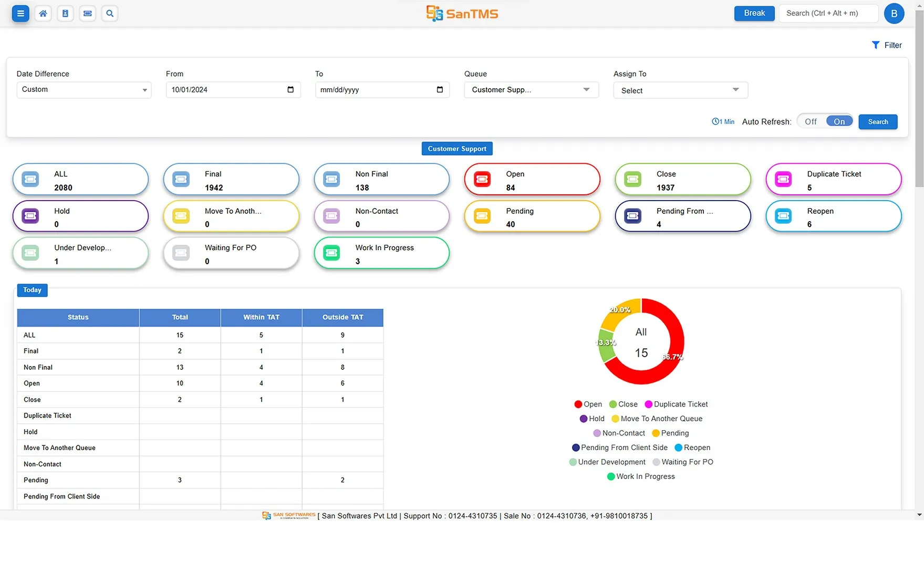This screenshot has height=583, width=924.
Task: Switch to the Customer Support tab
Action: coord(456,148)
